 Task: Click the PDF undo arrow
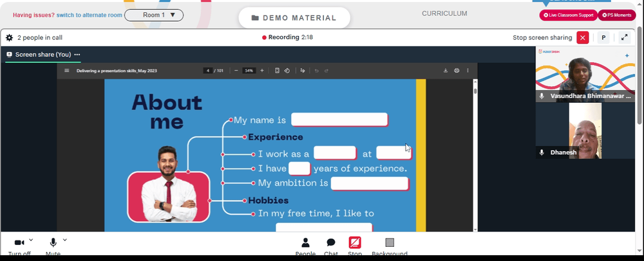pos(316,71)
